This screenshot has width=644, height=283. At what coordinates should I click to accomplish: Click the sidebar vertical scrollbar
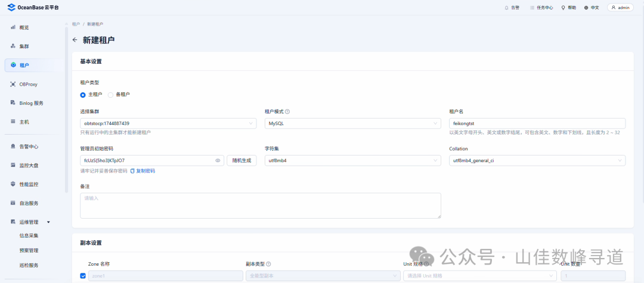click(66, 110)
